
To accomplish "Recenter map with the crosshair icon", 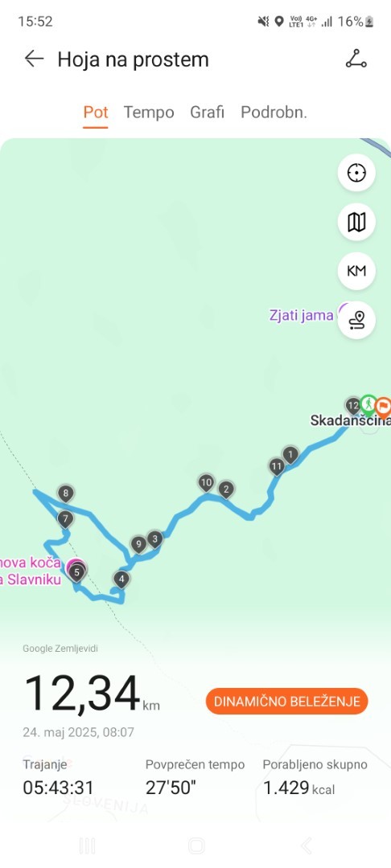I will pyautogui.click(x=356, y=173).
